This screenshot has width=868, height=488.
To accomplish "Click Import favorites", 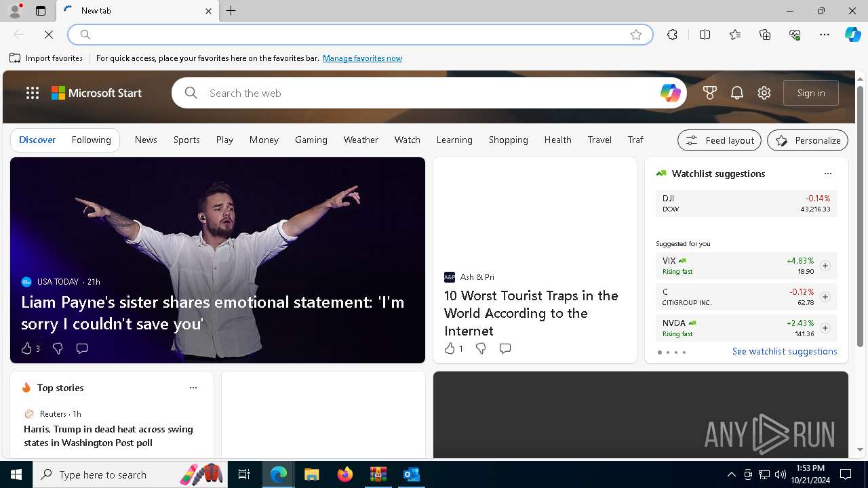I will tap(46, 58).
